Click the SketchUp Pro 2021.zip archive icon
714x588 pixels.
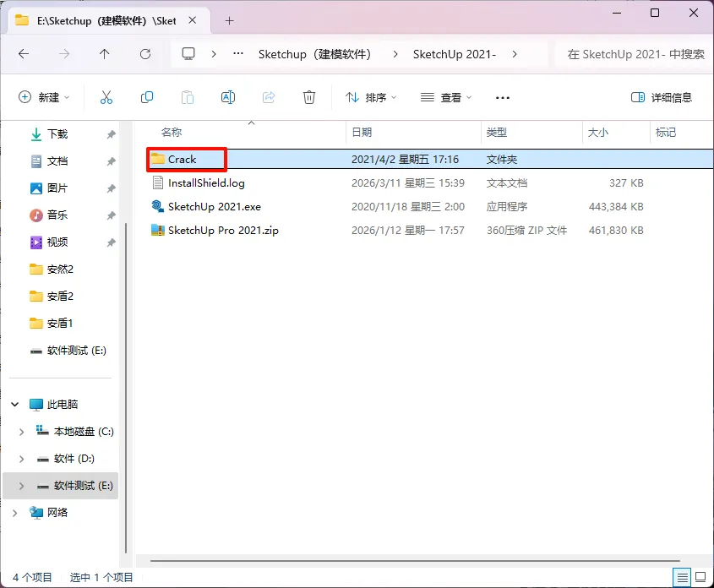[x=158, y=230]
